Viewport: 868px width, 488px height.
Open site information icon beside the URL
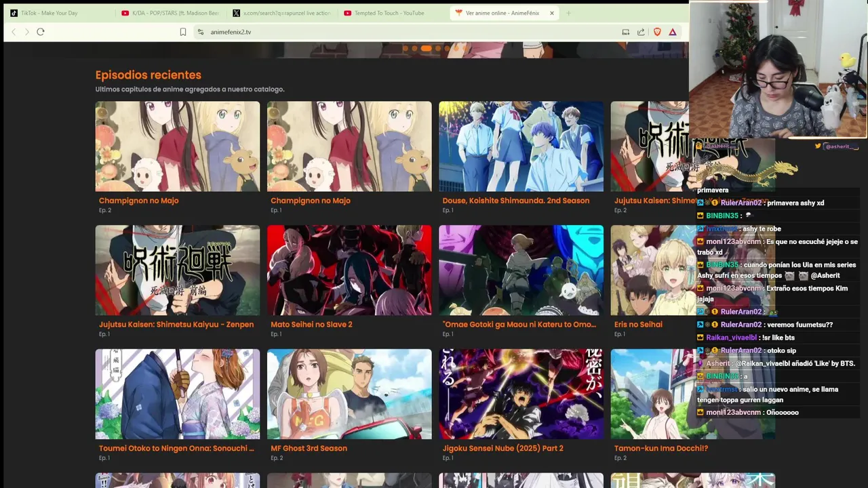click(200, 32)
